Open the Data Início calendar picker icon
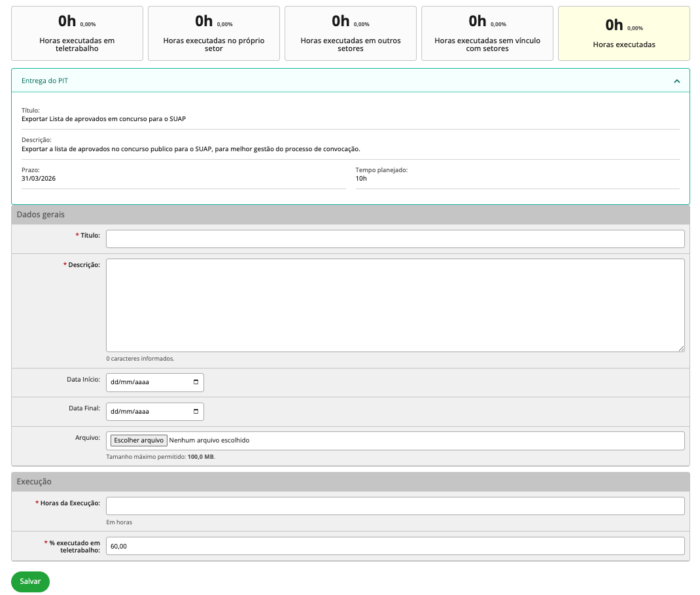 tap(196, 382)
